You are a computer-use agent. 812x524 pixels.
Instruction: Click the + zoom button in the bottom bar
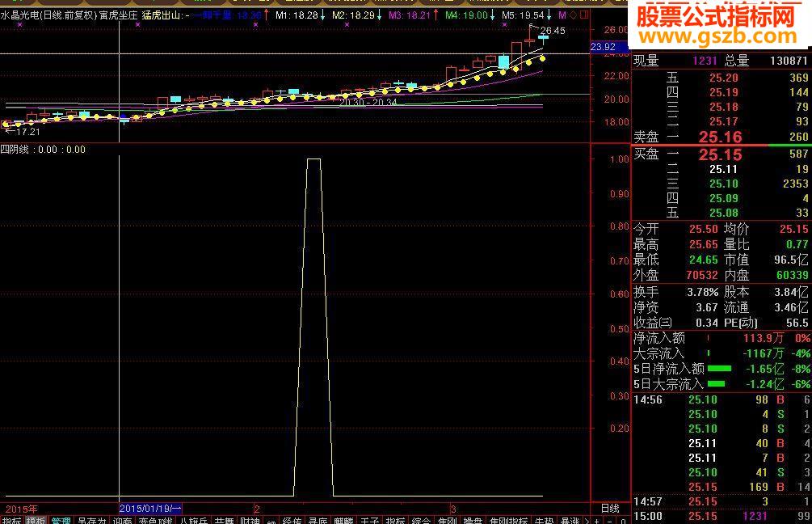[597, 520]
